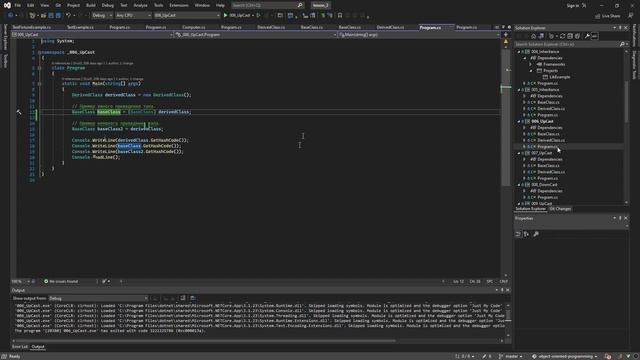The image size is (640, 360).
Task: Open the Show output from Debug dropdown
Action: coord(98,298)
